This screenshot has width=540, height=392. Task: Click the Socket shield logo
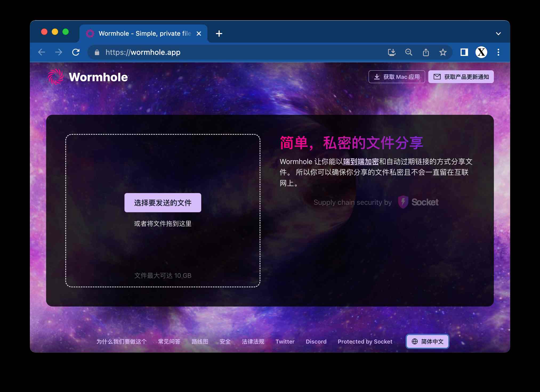403,202
